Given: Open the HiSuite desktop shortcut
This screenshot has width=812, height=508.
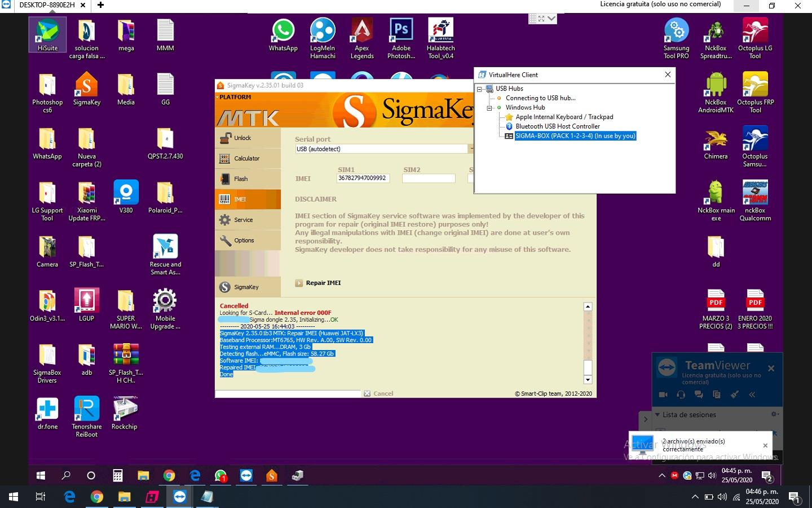Looking at the screenshot, I should click(47, 34).
